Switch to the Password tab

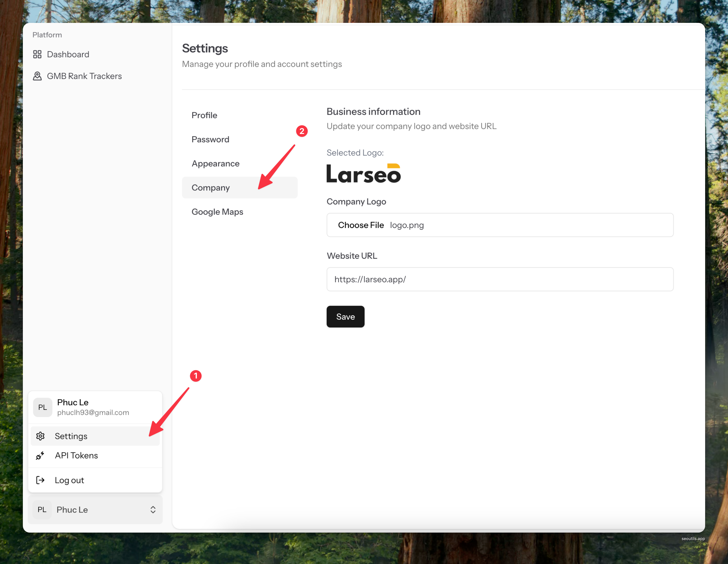click(x=210, y=139)
